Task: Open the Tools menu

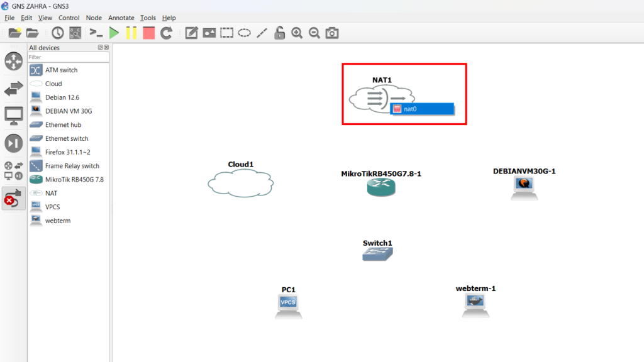Action: click(148, 18)
